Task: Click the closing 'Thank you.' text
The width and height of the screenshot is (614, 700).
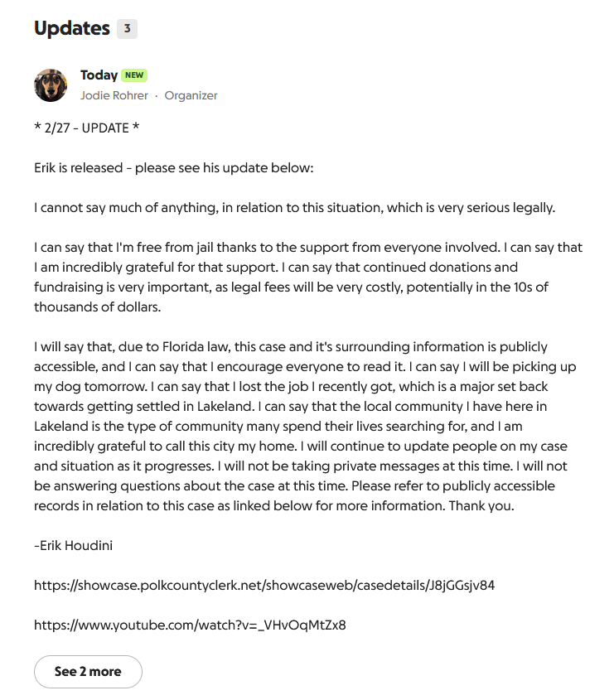Action: 481,505
